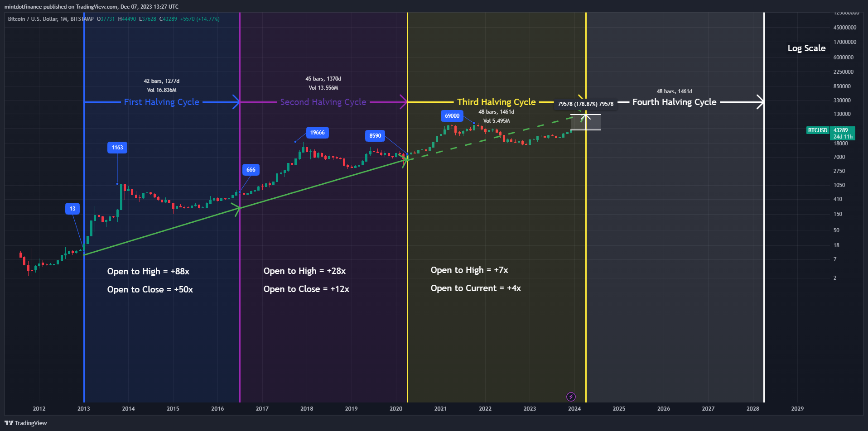The height and width of the screenshot is (431, 868).
Task: Click the 2020 label on time axis
Action: (396, 408)
